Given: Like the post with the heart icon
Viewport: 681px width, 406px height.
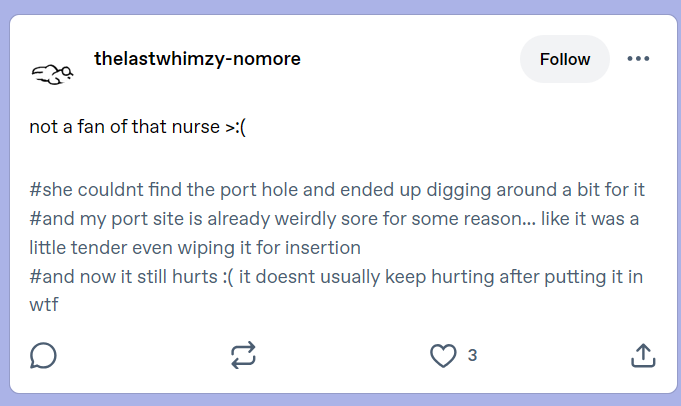Looking at the screenshot, I should (x=443, y=356).
